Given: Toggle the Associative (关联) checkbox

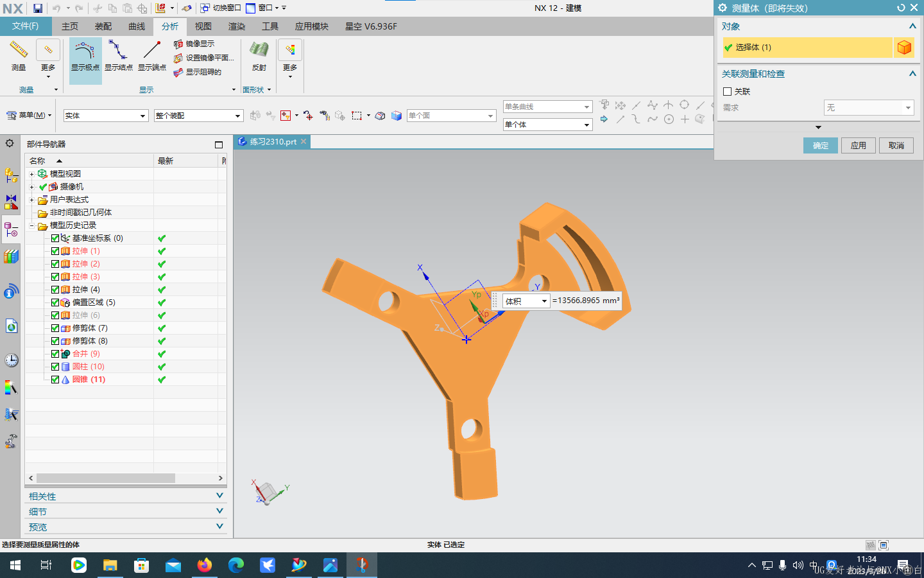Looking at the screenshot, I should click(727, 92).
